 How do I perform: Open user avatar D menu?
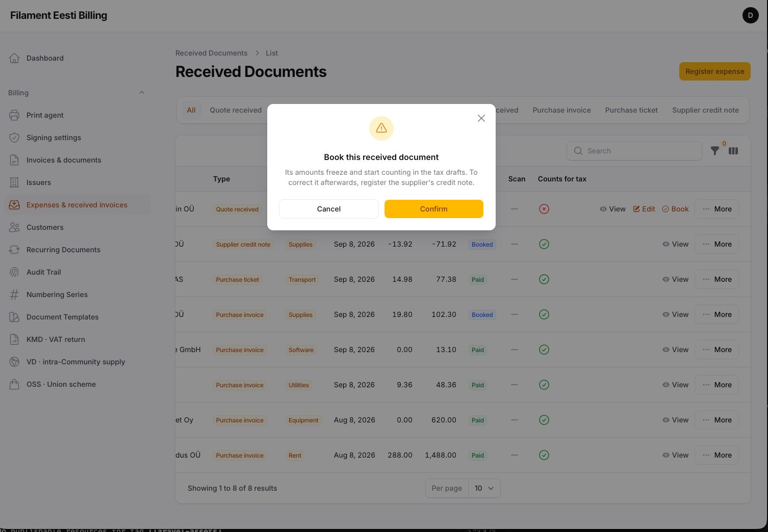750,15
